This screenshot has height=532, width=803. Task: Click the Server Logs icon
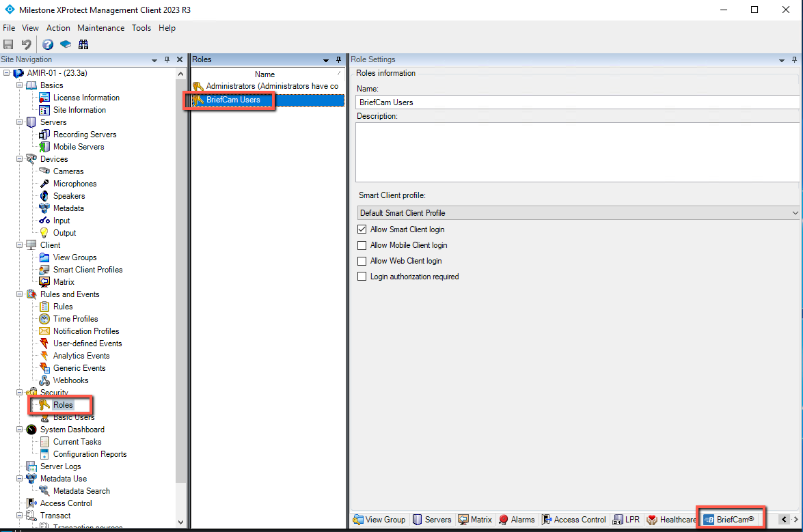pos(31,466)
